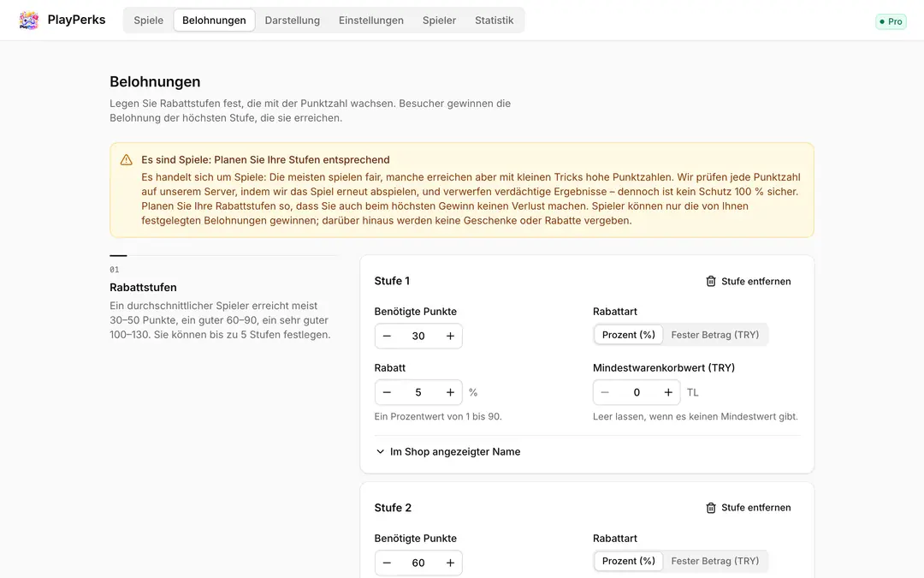Screen dimensions: 924x578
Task: Click the Rabattstufen section title
Action: (x=143, y=288)
